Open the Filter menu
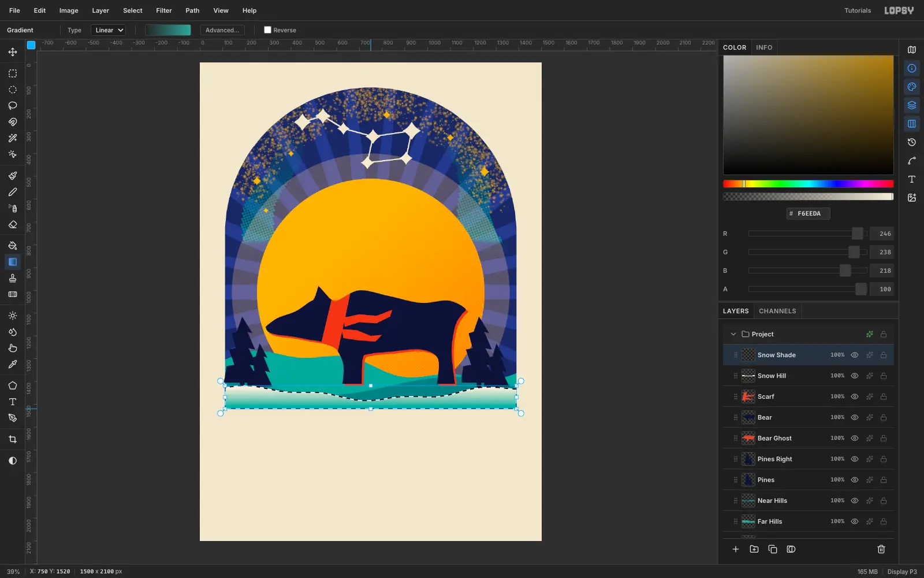The width and height of the screenshot is (924, 578). click(x=164, y=10)
